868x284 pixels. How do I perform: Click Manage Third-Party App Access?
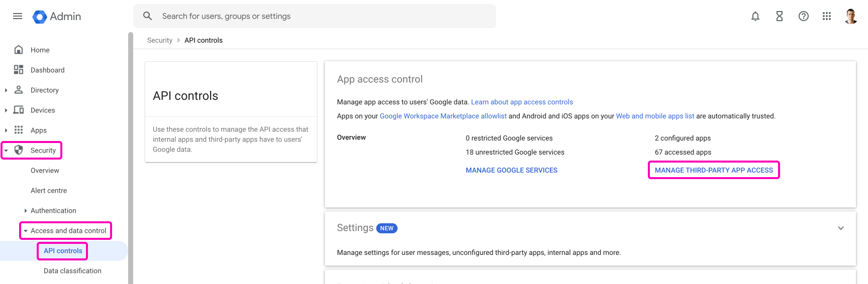(713, 170)
